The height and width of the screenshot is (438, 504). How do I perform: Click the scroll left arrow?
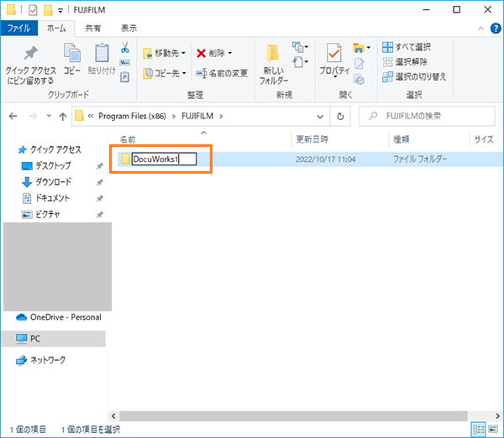(x=113, y=416)
